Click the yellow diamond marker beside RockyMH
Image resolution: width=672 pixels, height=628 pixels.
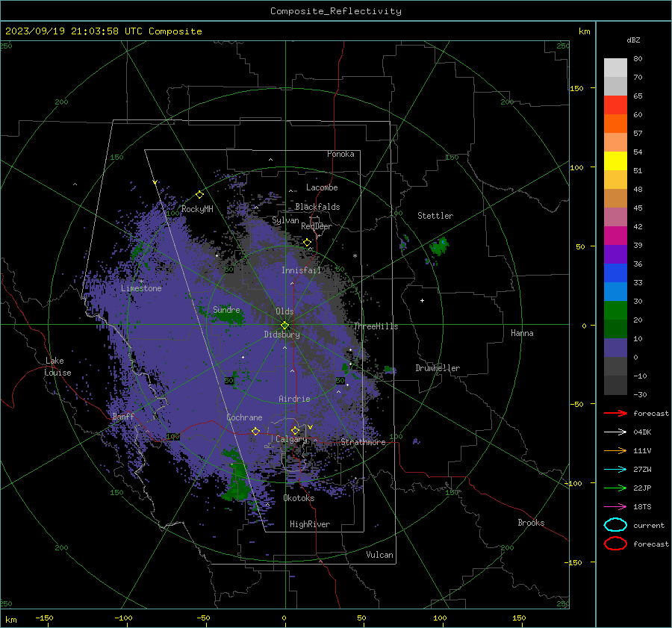pos(199,195)
